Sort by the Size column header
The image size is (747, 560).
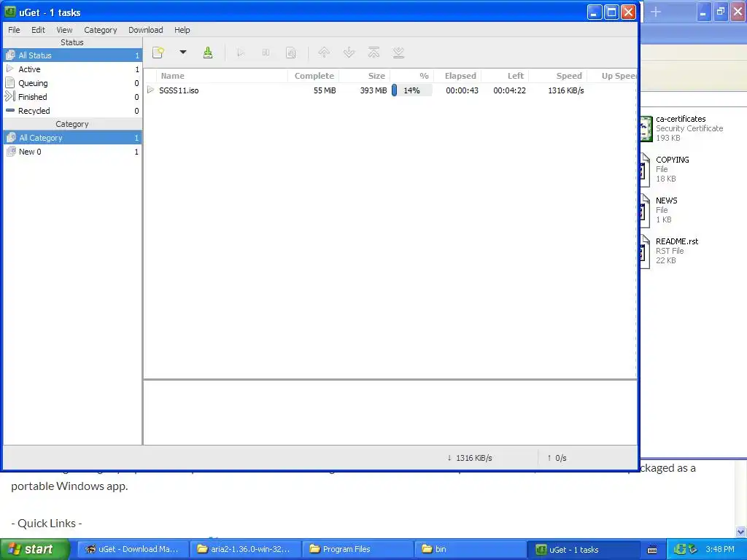[x=365, y=76]
